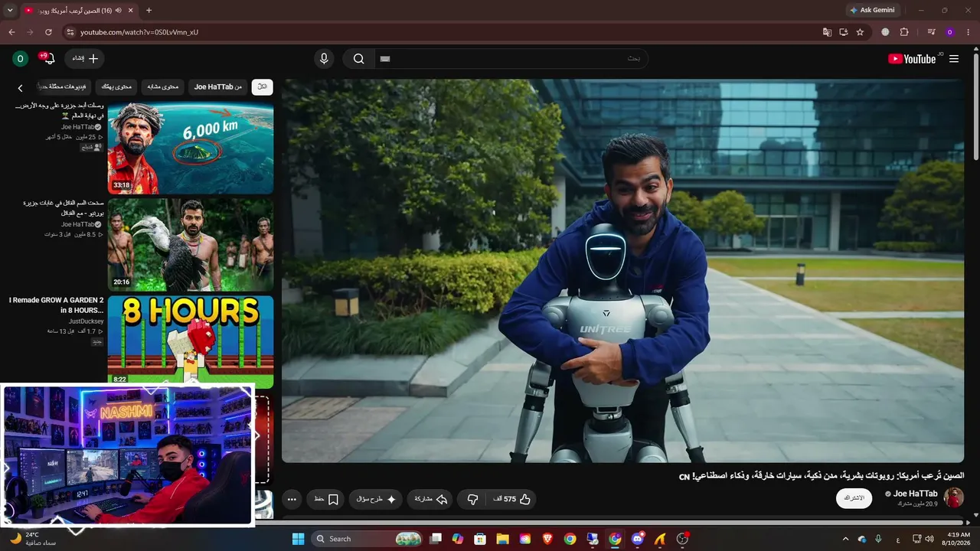This screenshot has height=551, width=980.
Task: Open Joe HaTTab channel avatar
Action: click(953, 498)
